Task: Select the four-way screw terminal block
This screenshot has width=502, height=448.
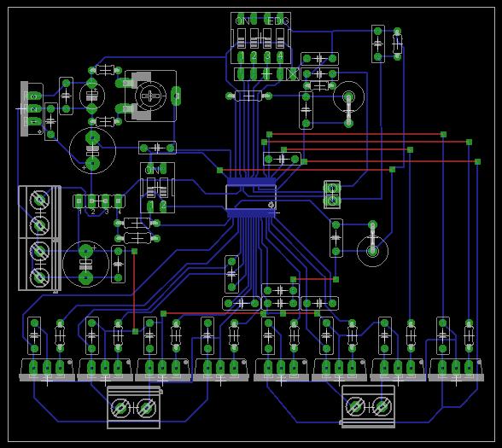Action: (x=39, y=238)
